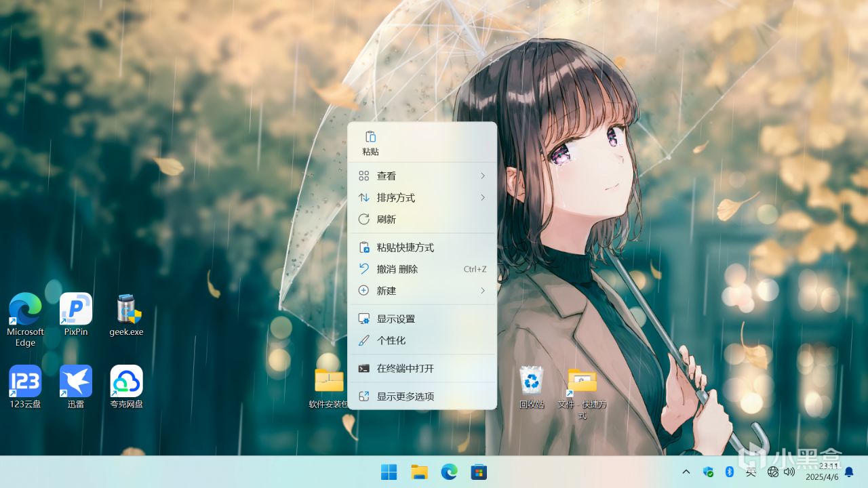Click the 显示设置 monitor icon
This screenshot has height=488, width=868.
364,319
